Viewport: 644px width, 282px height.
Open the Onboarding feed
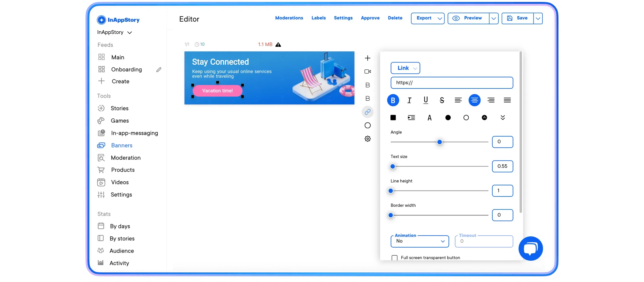126,69
